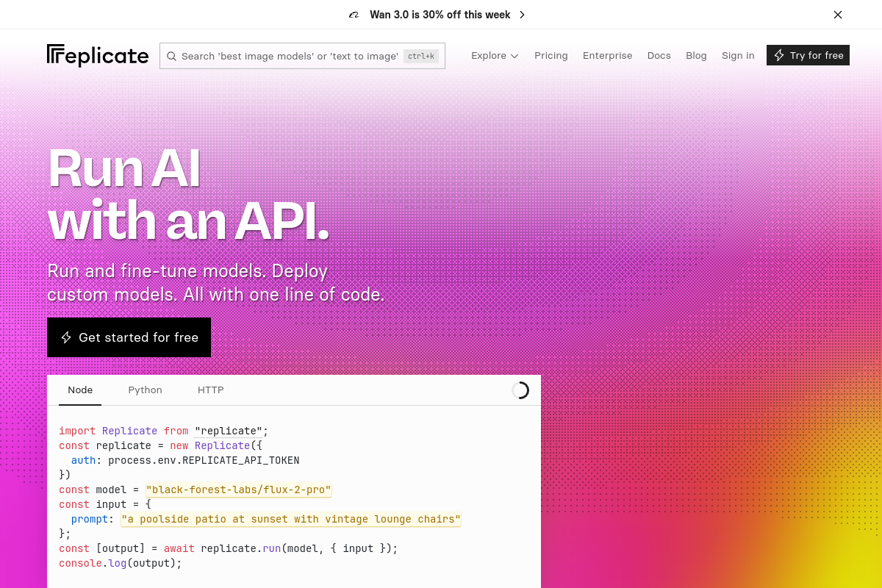Click Get started for free button
882x588 pixels.
pos(129,337)
